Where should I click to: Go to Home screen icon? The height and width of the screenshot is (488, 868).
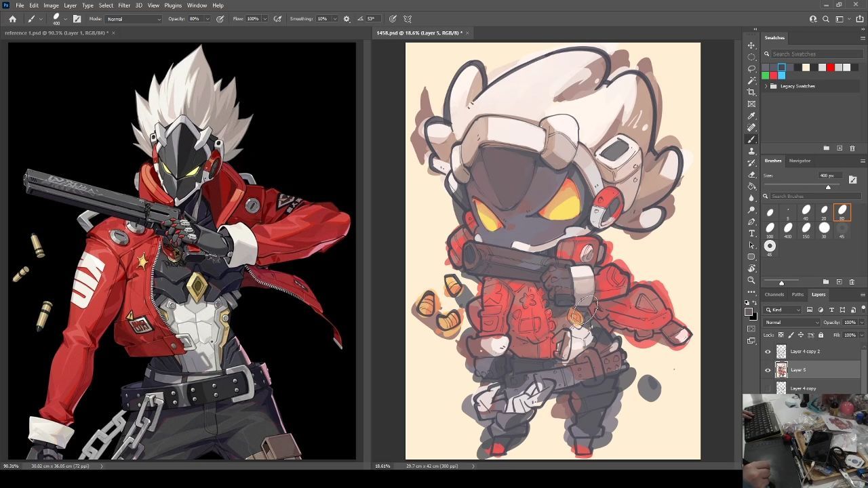pyautogui.click(x=12, y=19)
